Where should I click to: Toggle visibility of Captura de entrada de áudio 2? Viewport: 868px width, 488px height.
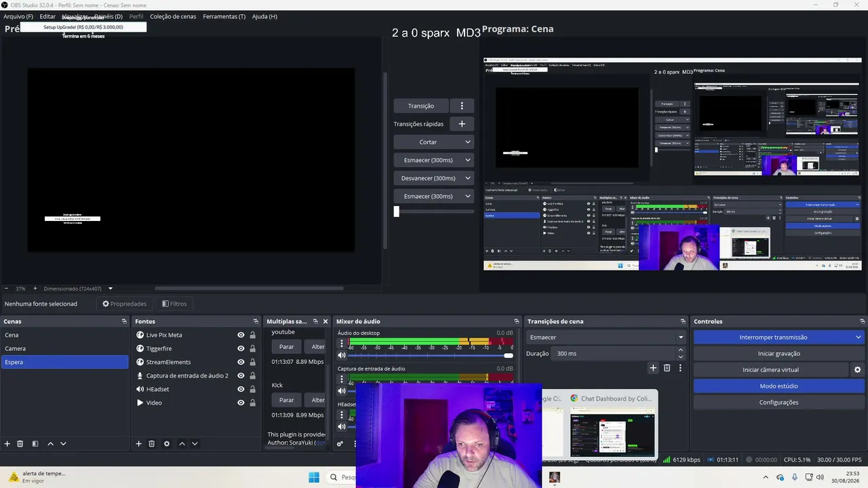pyautogui.click(x=241, y=375)
